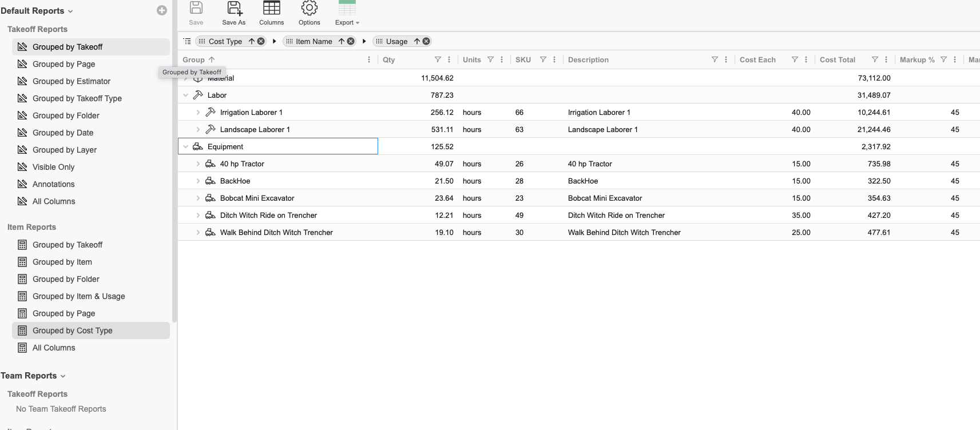Expand the BackHoe row
This screenshot has width=980, height=430.
tap(198, 181)
